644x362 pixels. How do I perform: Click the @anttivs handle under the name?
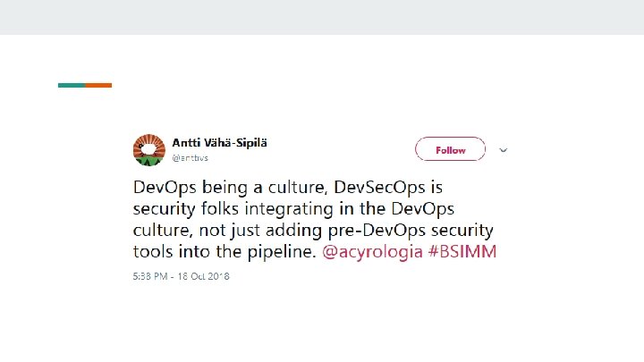189,157
